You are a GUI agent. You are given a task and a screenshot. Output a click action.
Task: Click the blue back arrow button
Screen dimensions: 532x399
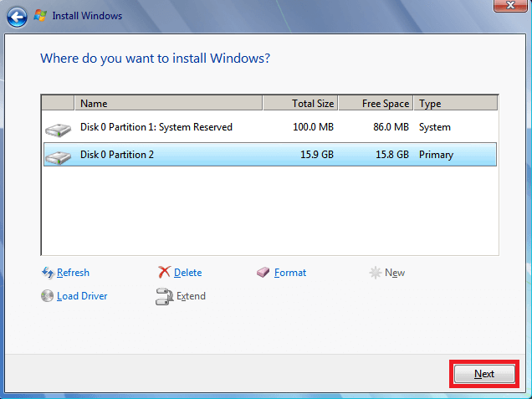(x=17, y=15)
